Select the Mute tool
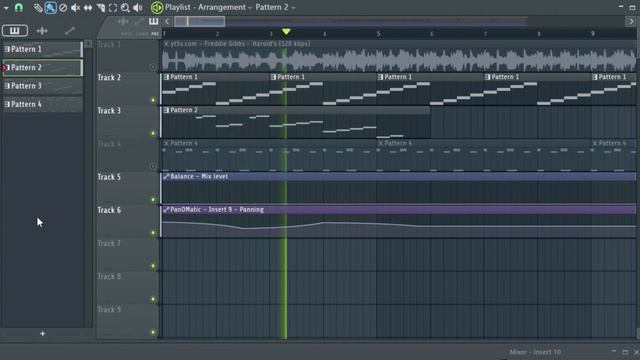Viewport: 640px width, 360px height. 75,7
